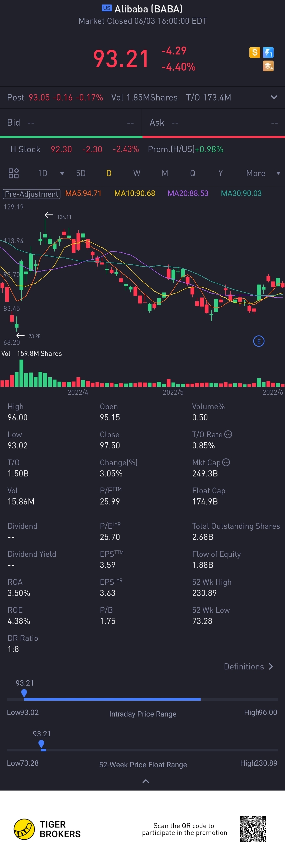
Task: Open T/O Rate info bubble icon
Action: [x=228, y=434]
